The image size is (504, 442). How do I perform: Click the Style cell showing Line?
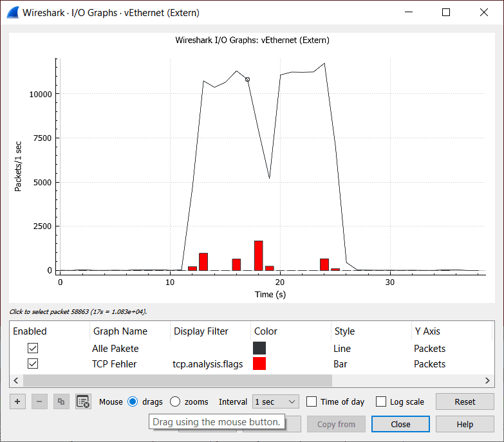click(342, 348)
